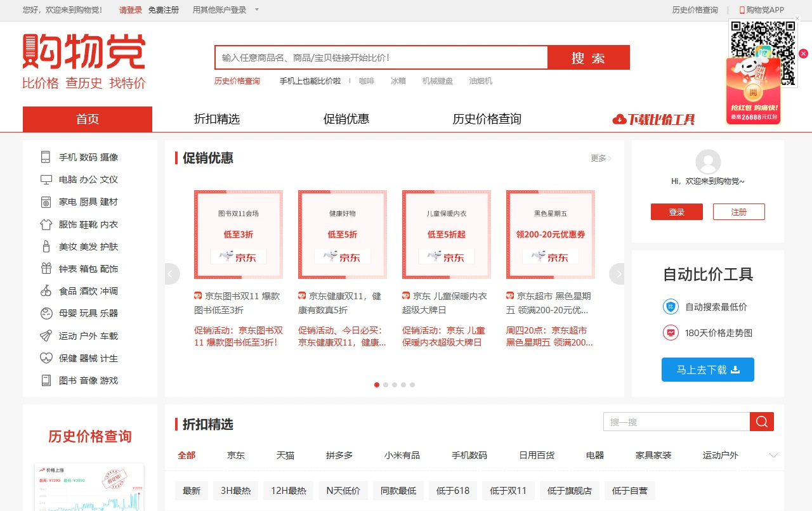Open 更多 promotions link
Viewport: 812px width, 511px height.
pos(601,158)
